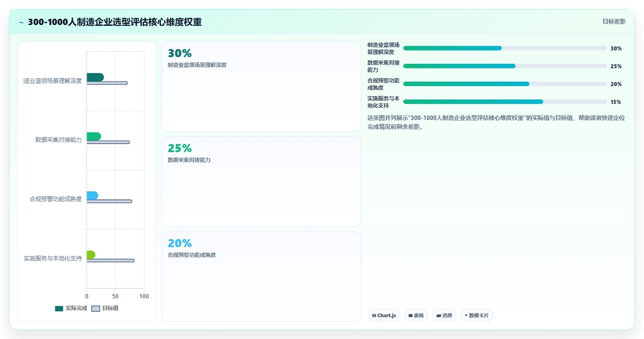Viewport: 644px width, 339px height.
Task: Select the 进度 tag
Action: (x=444, y=315)
